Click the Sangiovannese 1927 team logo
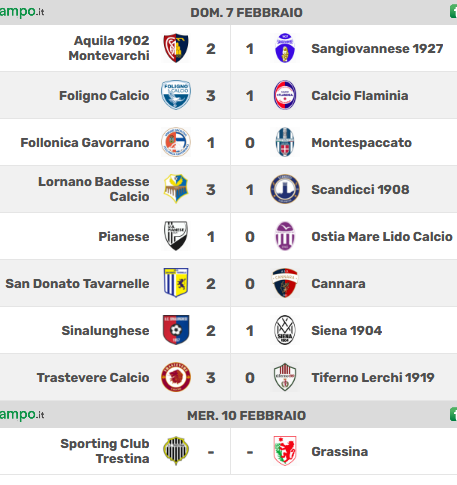Screen dimensions: 457x485 [285, 48]
